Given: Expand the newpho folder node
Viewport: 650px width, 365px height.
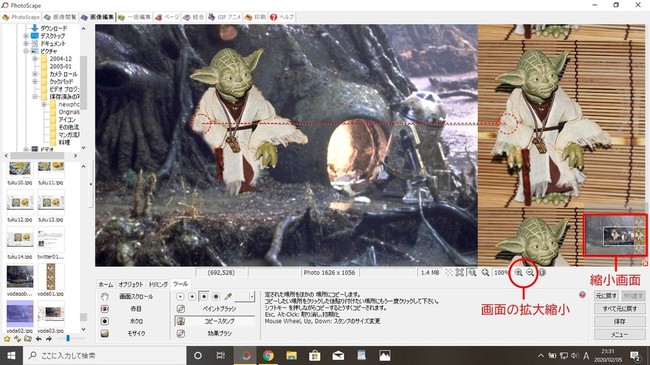Looking at the screenshot, I should tap(44, 105).
